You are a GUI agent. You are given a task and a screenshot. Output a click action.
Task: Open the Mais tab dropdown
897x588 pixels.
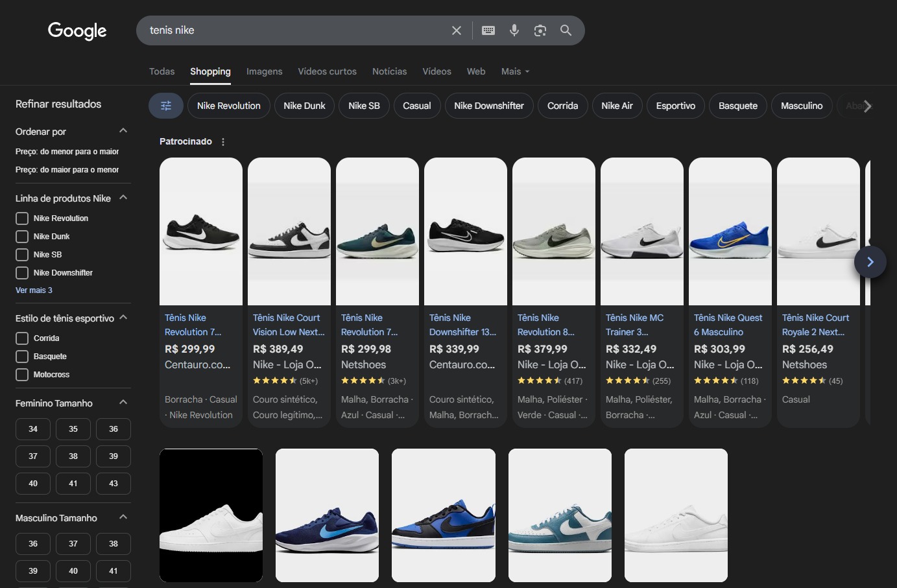click(x=514, y=71)
